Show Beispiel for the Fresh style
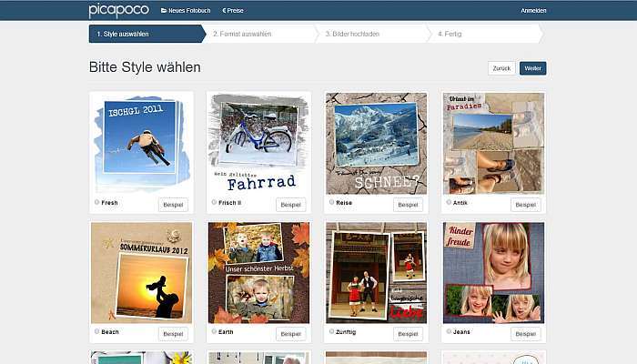The height and width of the screenshot is (364, 637). tap(173, 205)
